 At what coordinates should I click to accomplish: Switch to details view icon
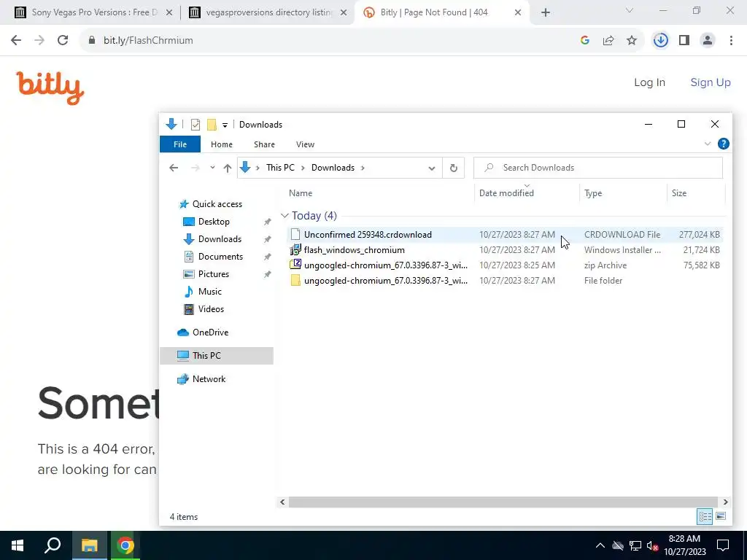705,517
